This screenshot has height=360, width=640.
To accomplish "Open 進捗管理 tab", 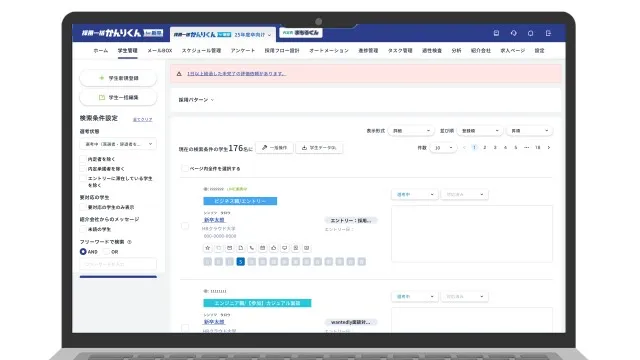I will (368, 51).
